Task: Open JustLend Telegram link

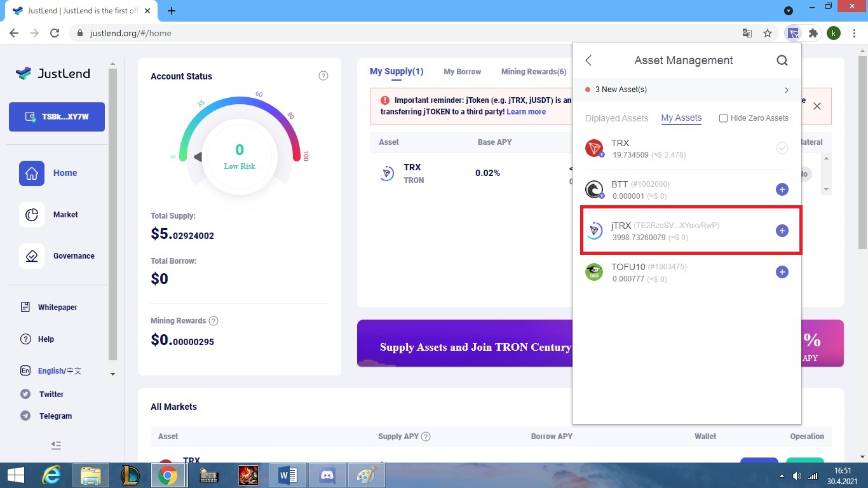Action: (55, 416)
